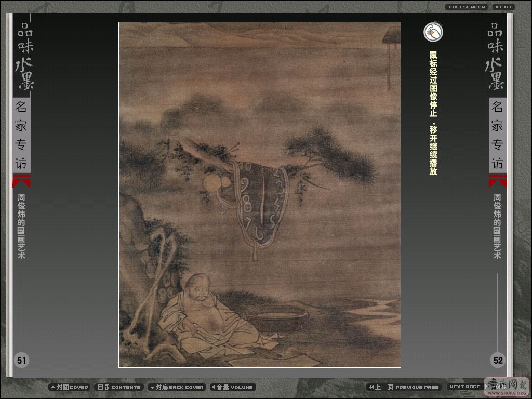Click page number 51
Screen dimensions: 532x399
21,361
